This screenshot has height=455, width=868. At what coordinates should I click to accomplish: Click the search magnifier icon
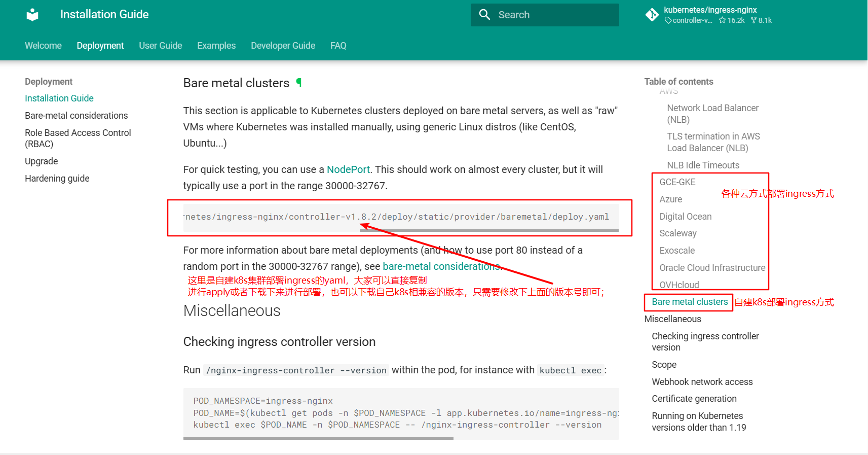[484, 15]
